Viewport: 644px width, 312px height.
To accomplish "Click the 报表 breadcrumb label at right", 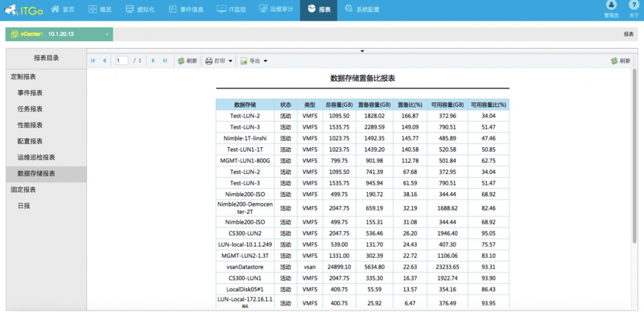I will coord(629,34).
